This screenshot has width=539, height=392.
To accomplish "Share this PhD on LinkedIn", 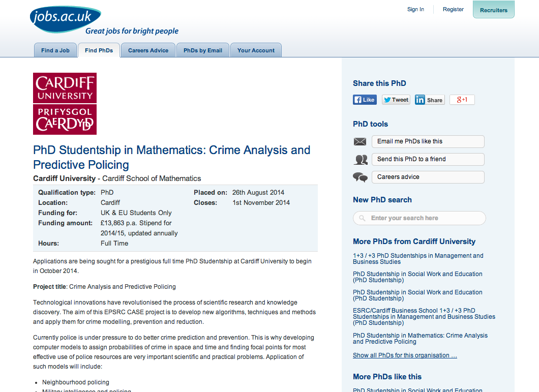I will click(430, 100).
